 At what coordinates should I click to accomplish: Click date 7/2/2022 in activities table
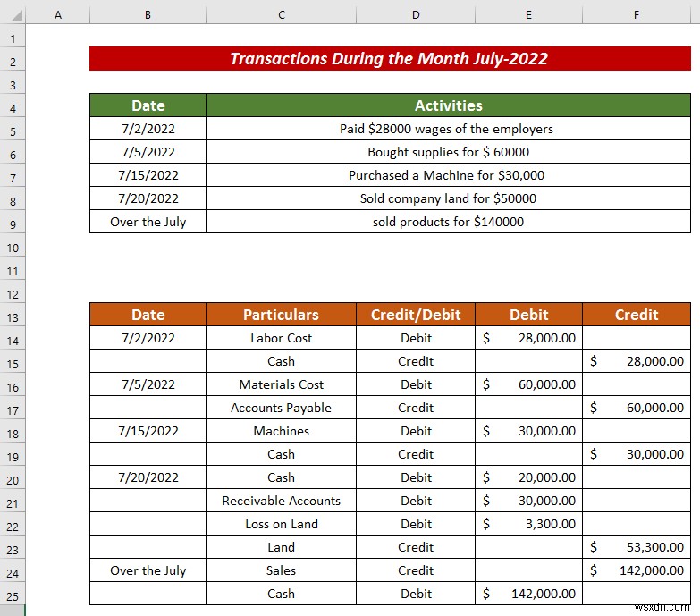(148, 129)
